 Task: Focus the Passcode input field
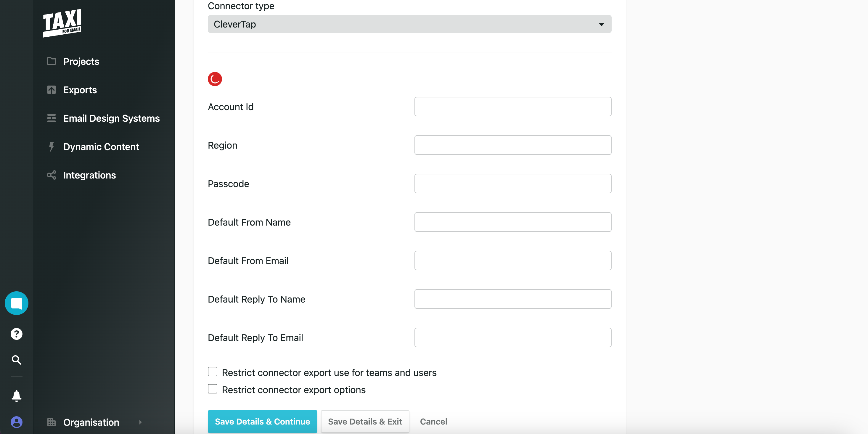click(x=512, y=184)
